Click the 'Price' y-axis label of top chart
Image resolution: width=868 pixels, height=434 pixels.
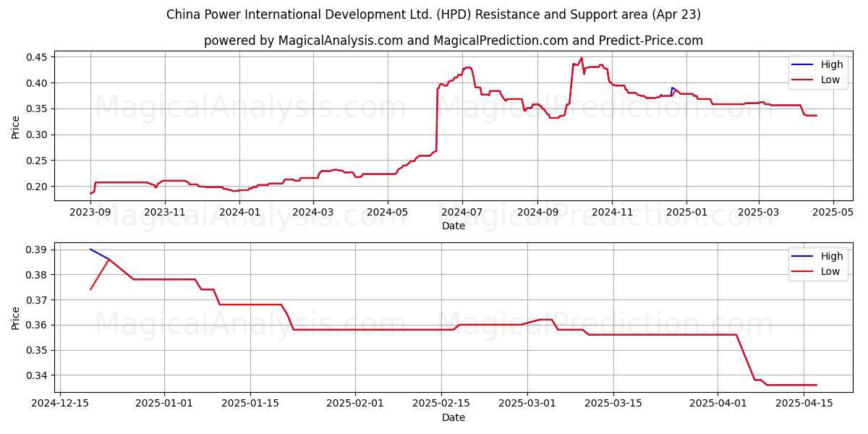click(x=16, y=127)
